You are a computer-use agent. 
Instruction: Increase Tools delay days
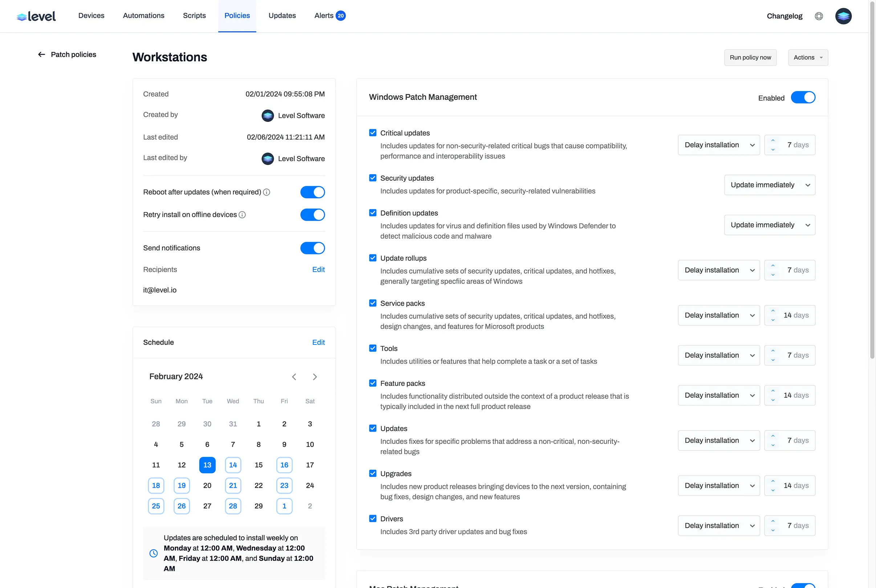pos(772,351)
